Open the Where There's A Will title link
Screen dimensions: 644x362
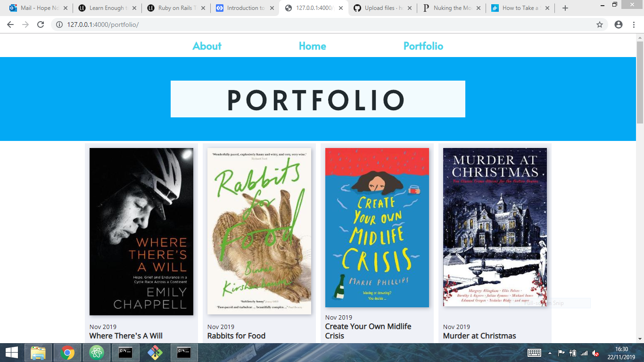(x=126, y=336)
